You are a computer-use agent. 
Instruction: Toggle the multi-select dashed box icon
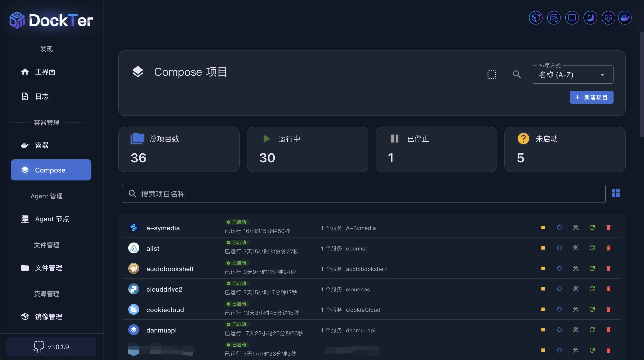[491, 75]
